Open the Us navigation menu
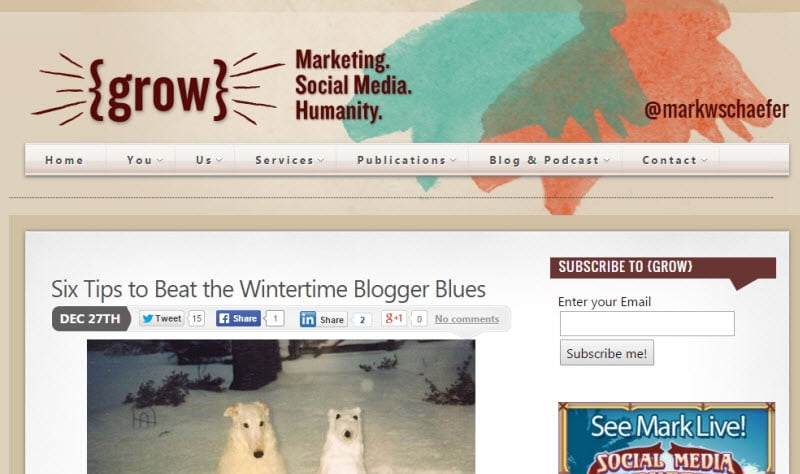 209,160
